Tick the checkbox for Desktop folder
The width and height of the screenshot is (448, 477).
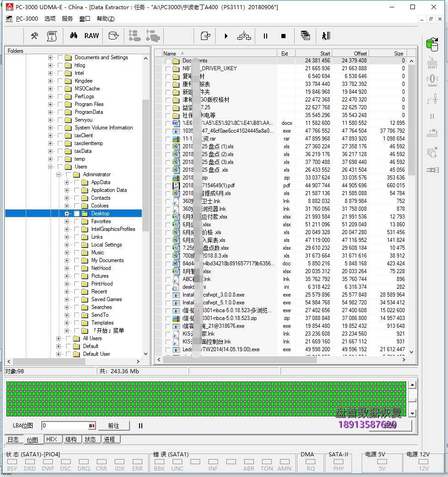[x=77, y=213]
